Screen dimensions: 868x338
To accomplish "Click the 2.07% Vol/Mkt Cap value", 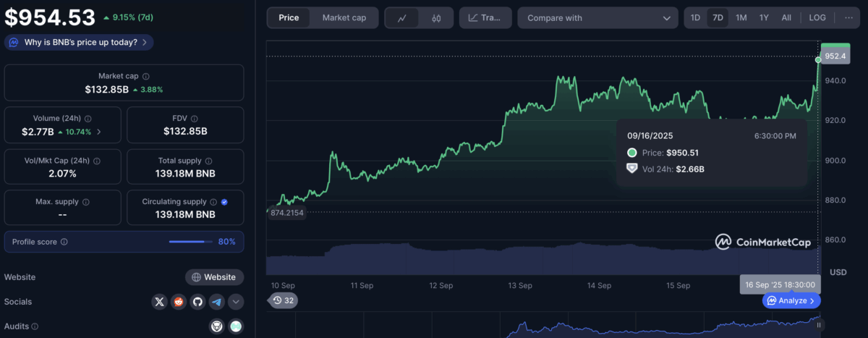I will point(61,174).
